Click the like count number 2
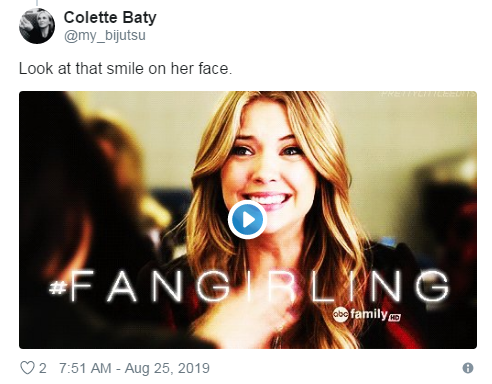 42,368
